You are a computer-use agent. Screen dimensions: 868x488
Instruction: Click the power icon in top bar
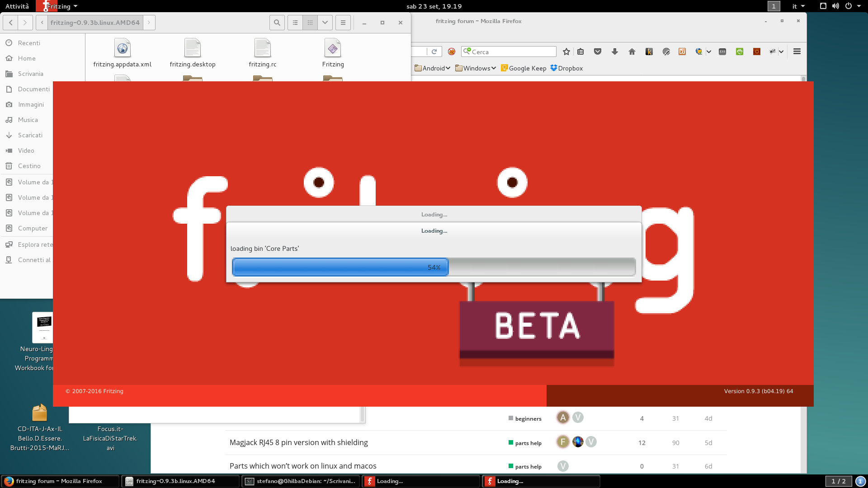click(x=849, y=6)
